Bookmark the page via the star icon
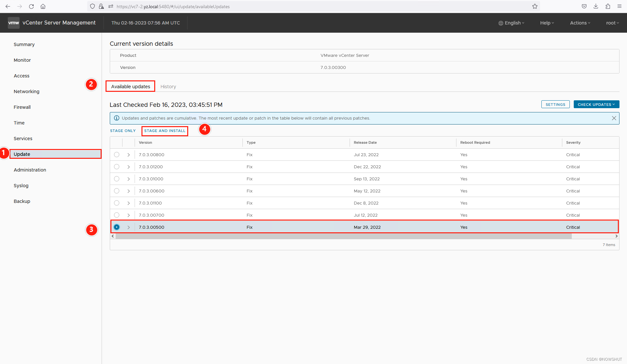This screenshot has width=627, height=364. pos(535,6)
